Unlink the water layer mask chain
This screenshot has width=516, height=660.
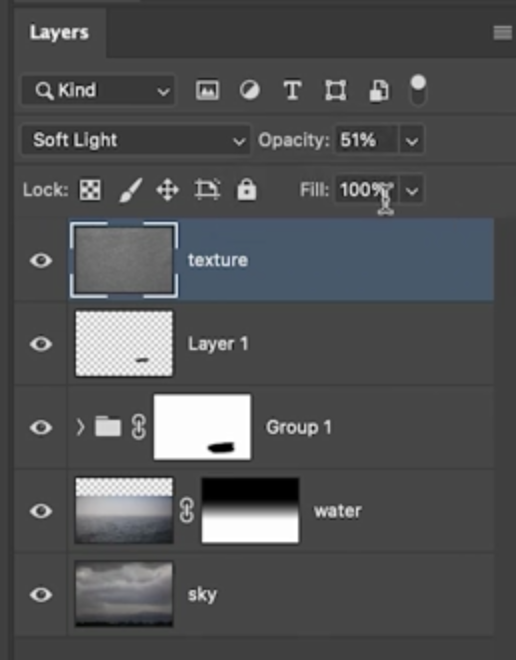click(x=187, y=510)
